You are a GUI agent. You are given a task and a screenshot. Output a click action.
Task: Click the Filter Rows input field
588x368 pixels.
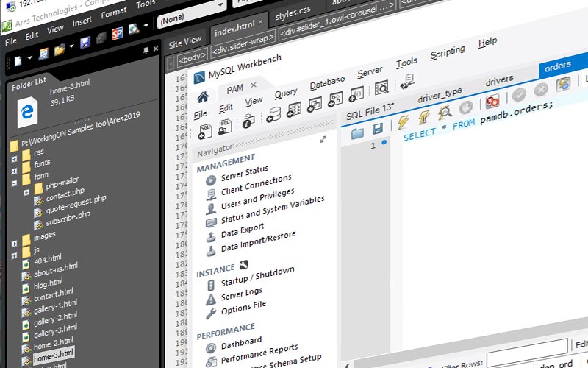(x=527, y=353)
